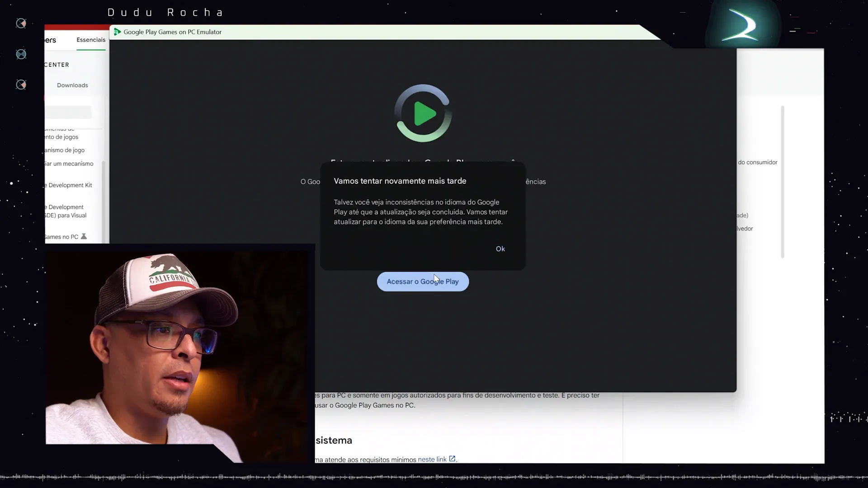868x488 pixels.
Task: Open the Downloads item in the sidebar
Action: [x=72, y=85]
